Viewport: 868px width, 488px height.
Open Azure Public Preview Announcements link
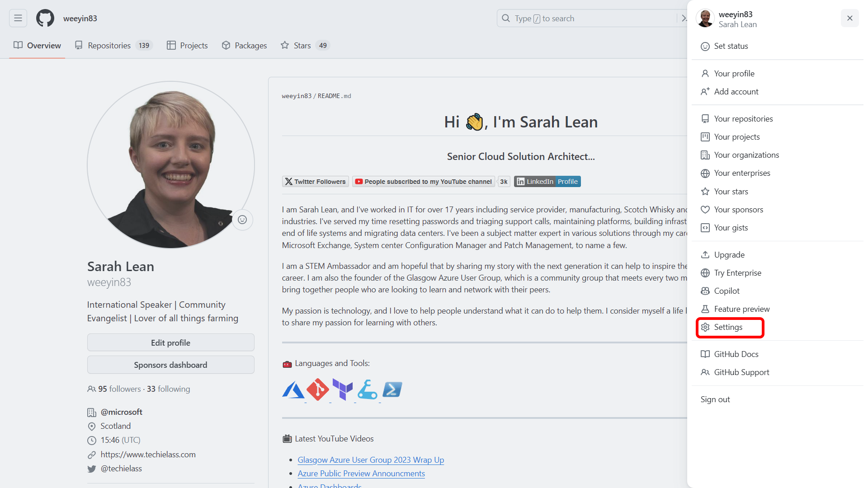coord(361,473)
